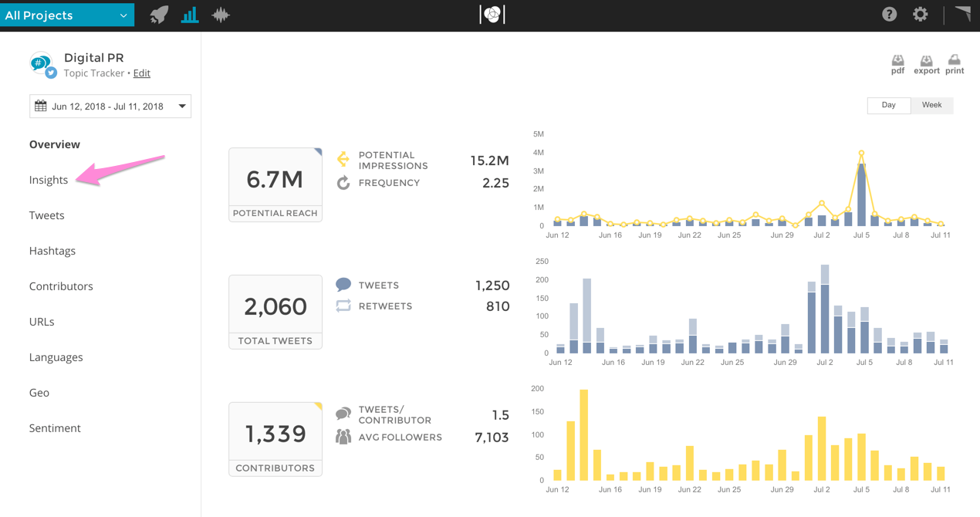Click the waveform icon in top bar
This screenshot has height=517, width=980.
point(221,15)
